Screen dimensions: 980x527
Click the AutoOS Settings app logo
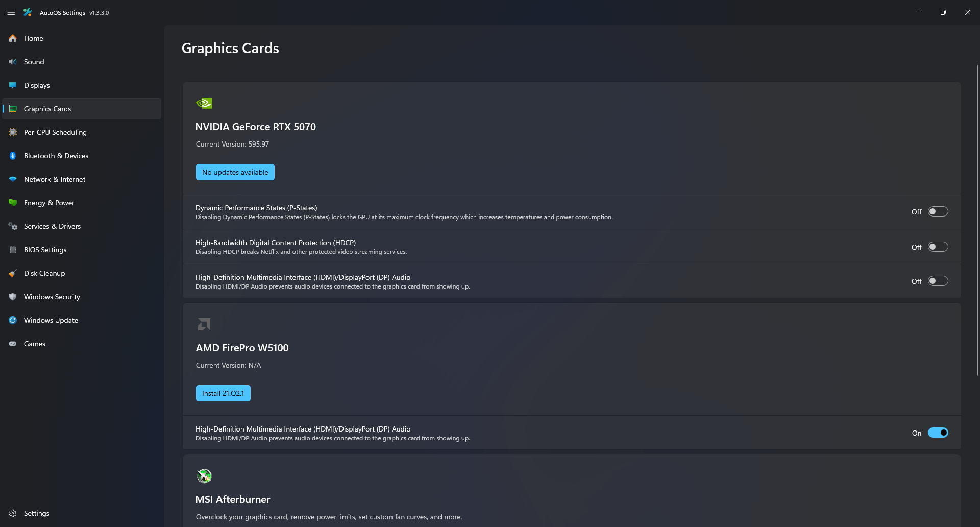pyautogui.click(x=28, y=12)
